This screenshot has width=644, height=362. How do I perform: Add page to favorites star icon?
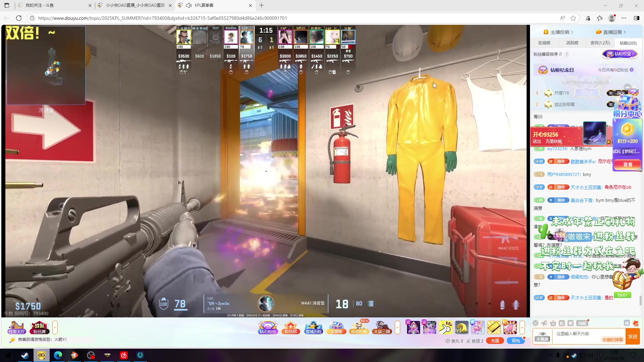point(573,18)
